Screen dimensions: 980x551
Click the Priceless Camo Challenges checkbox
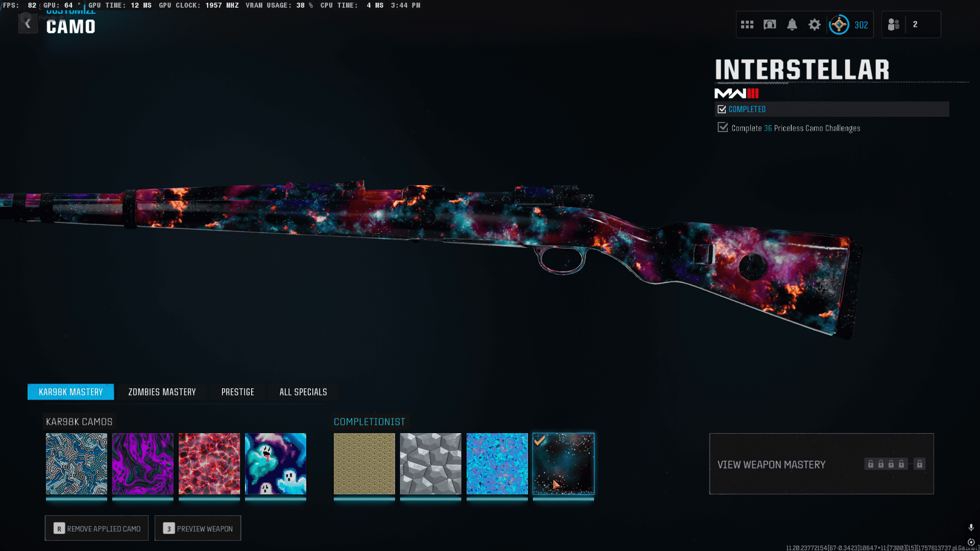(x=723, y=128)
